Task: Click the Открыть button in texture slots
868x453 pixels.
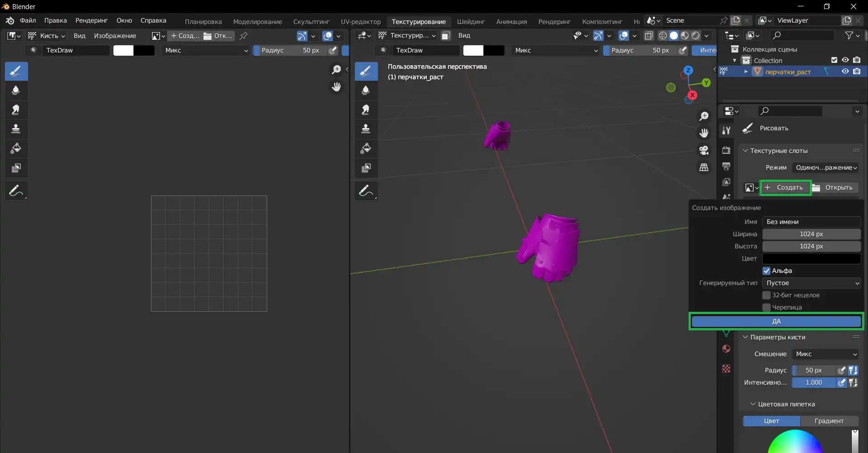Action: click(x=834, y=187)
